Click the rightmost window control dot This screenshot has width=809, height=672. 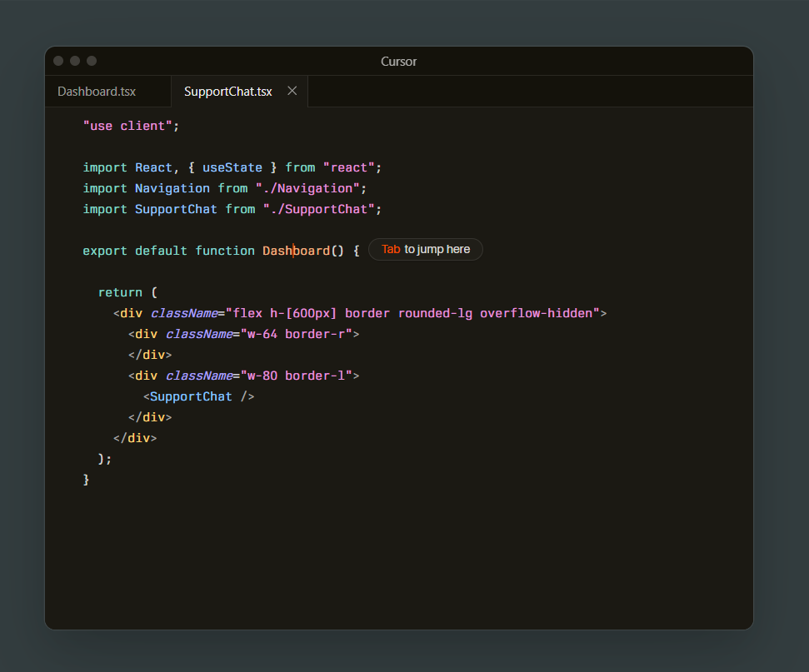coord(92,61)
